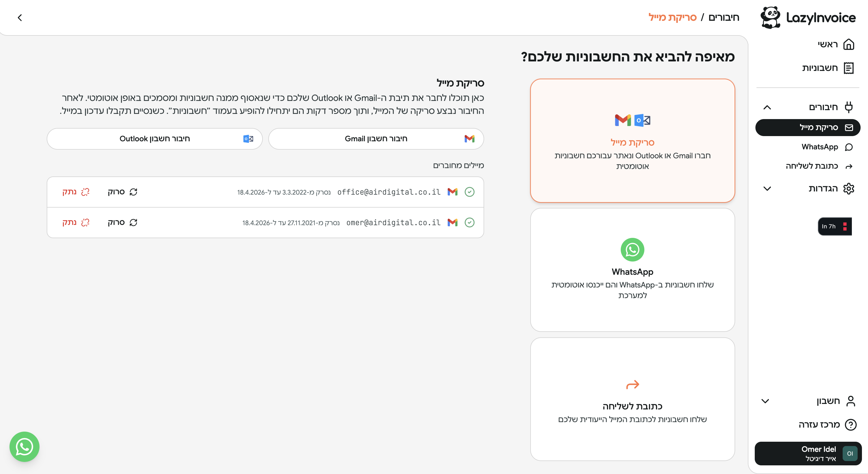The width and height of the screenshot is (868, 474).
Task: Rescan the omer@airdigital.co.il mailbox
Action: (x=123, y=223)
